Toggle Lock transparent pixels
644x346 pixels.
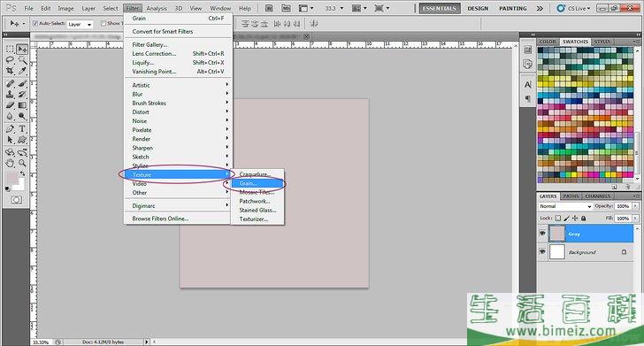(x=557, y=219)
